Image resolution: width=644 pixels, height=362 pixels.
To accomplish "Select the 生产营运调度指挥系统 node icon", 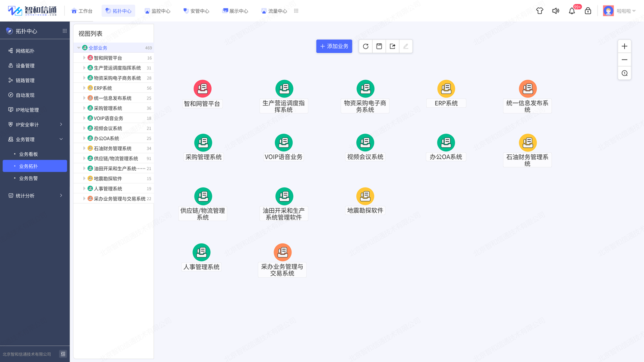I will click(284, 89).
